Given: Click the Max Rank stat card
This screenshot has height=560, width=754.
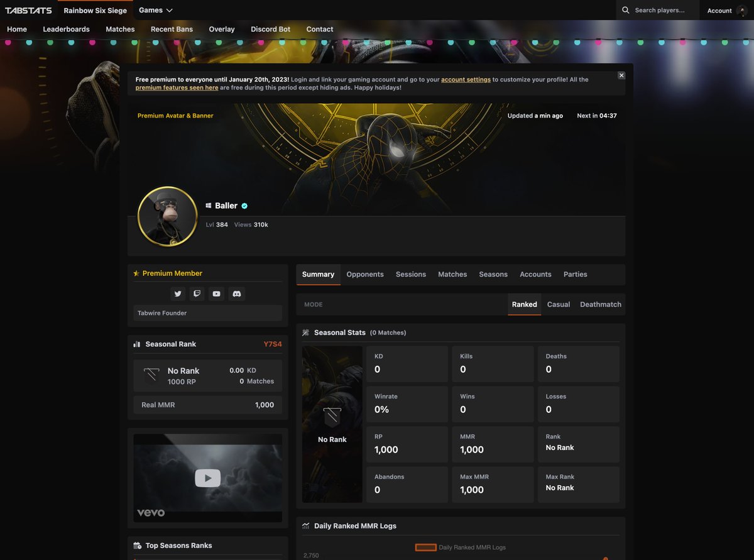Looking at the screenshot, I should point(579,485).
